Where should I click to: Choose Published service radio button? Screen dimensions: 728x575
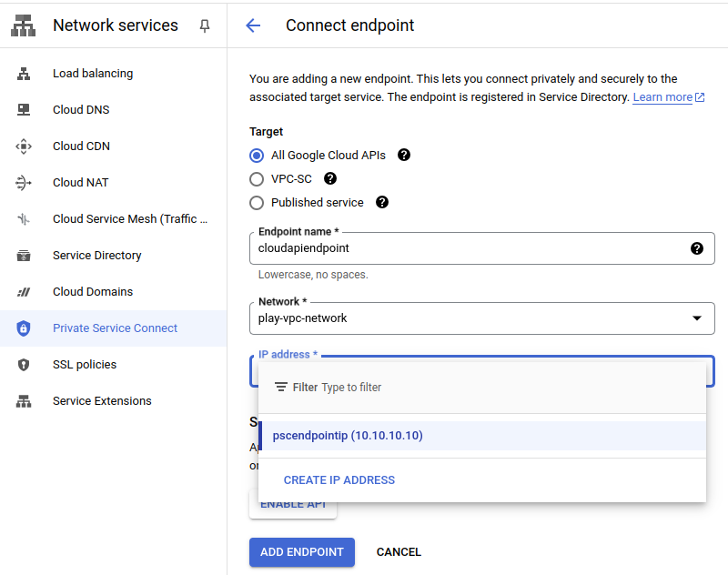coord(257,203)
